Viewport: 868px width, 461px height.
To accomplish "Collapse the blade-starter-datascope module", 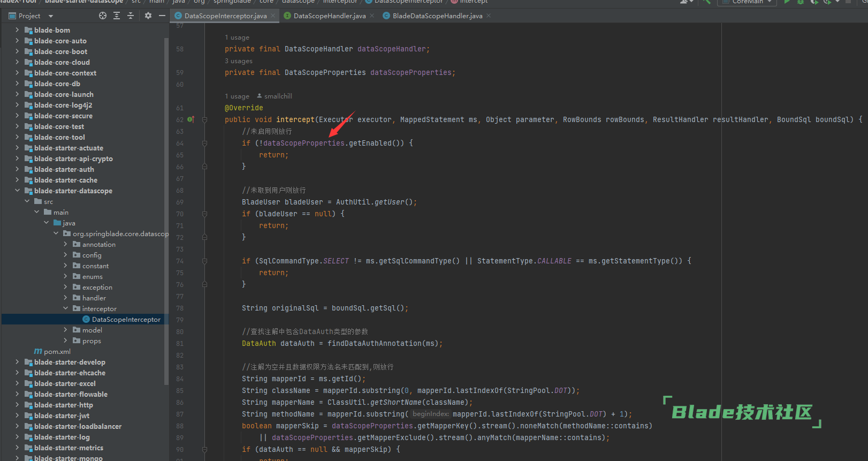I will coord(17,191).
